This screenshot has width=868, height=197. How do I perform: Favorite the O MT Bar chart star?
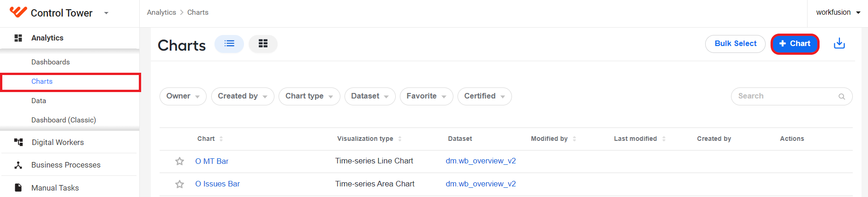pyautogui.click(x=179, y=161)
